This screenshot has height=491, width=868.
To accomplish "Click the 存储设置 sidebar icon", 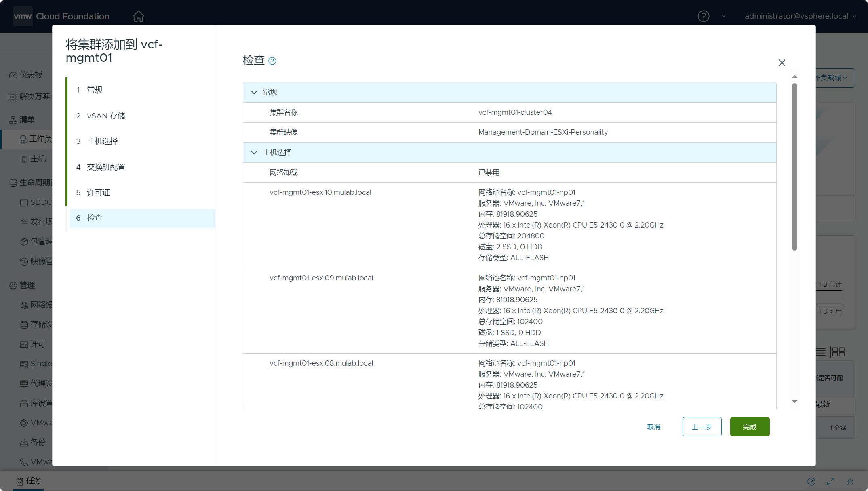I will coord(24,325).
